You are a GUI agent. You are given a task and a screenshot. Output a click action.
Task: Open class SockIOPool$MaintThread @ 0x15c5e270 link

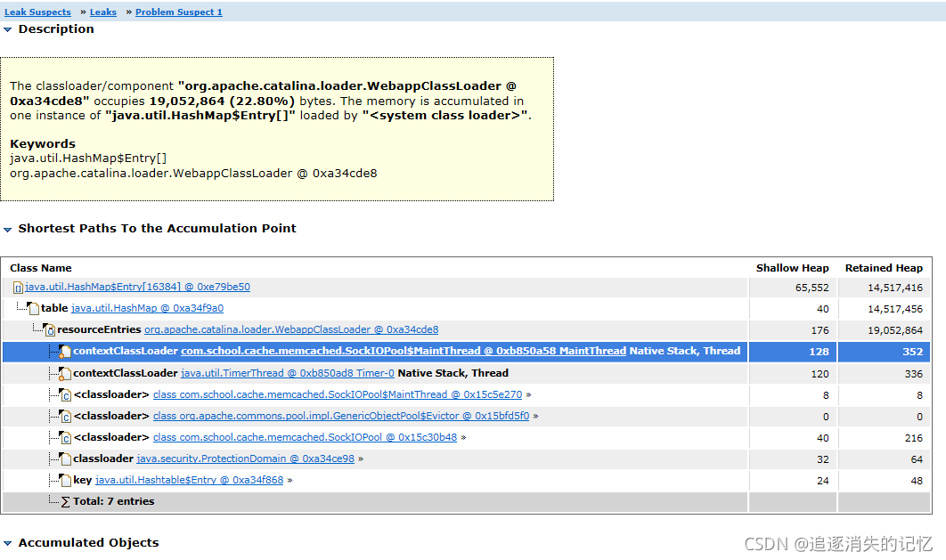(x=338, y=394)
